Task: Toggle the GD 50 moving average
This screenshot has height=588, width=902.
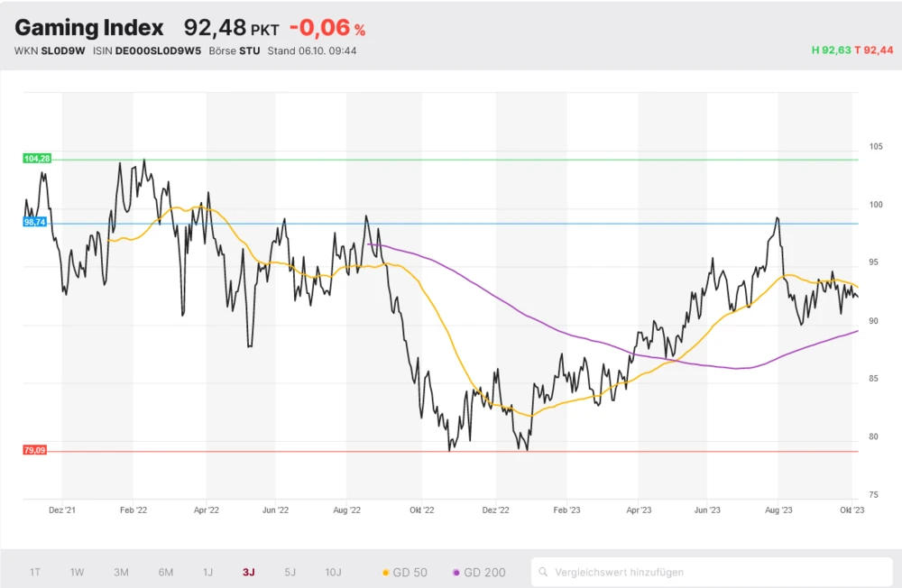Action: click(405, 572)
